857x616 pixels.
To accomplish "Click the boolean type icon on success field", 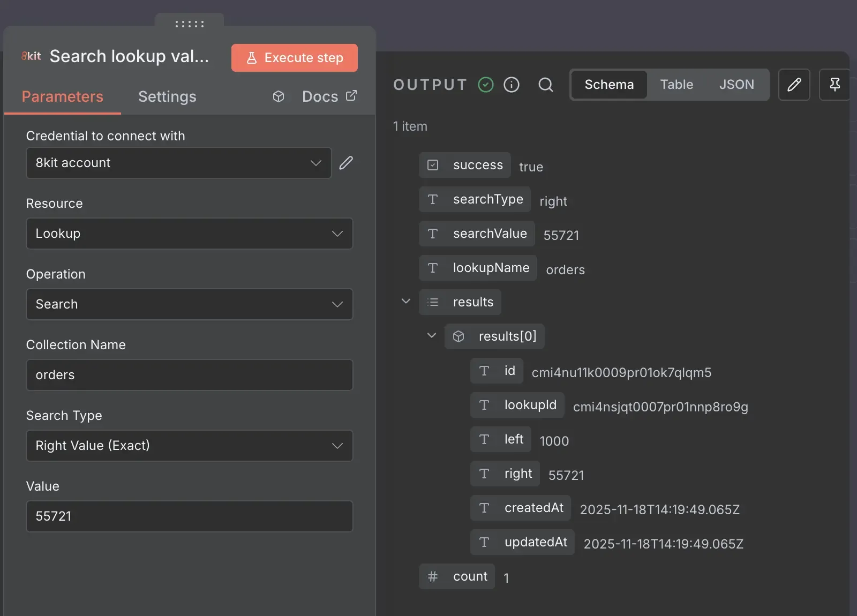I will click(433, 165).
